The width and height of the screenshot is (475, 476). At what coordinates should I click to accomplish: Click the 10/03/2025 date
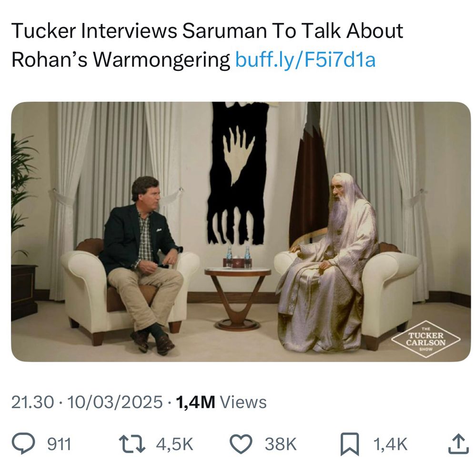tap(115, 402)
